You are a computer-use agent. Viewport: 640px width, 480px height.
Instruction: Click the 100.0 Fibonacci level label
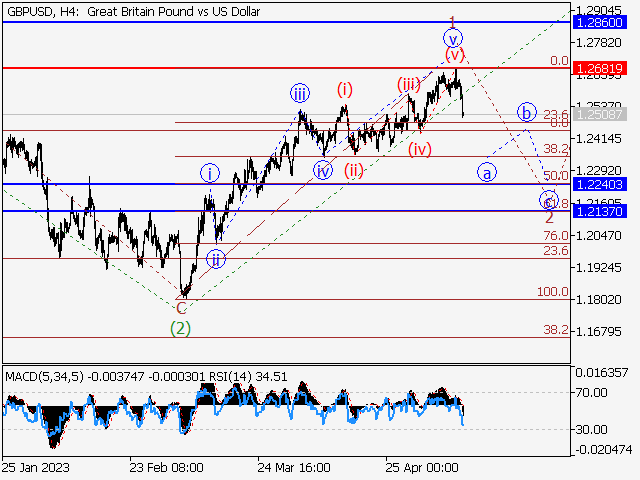[552, 291]
